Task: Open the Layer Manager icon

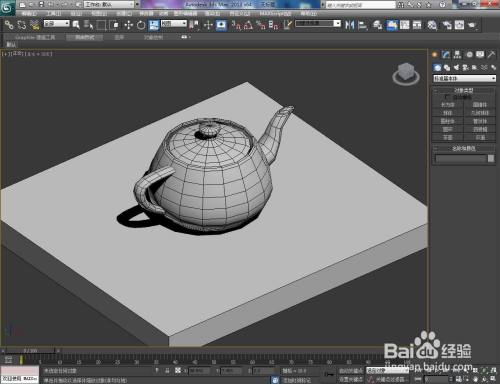Action: (377, 25)
